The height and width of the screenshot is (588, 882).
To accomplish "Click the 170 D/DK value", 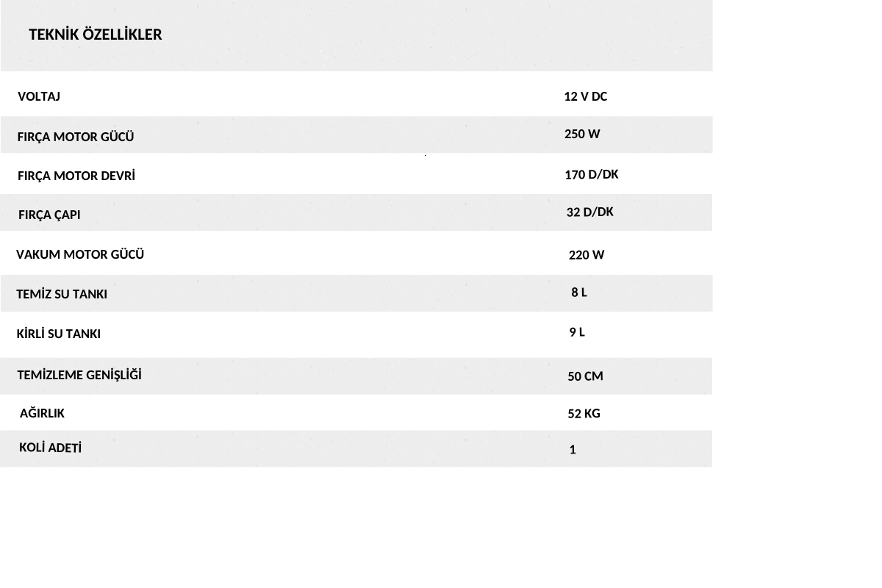I will tap(592, 174).
